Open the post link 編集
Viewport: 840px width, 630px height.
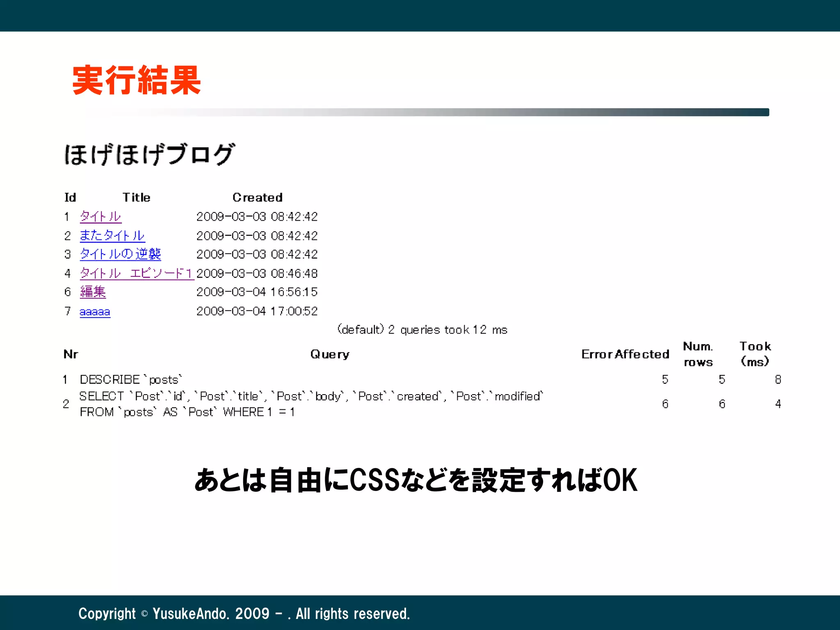tap(93, 292)
